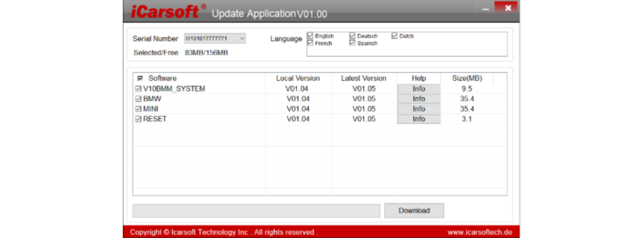Click the 3.1 size value
The image size is (644, 238).
(467, 119)
